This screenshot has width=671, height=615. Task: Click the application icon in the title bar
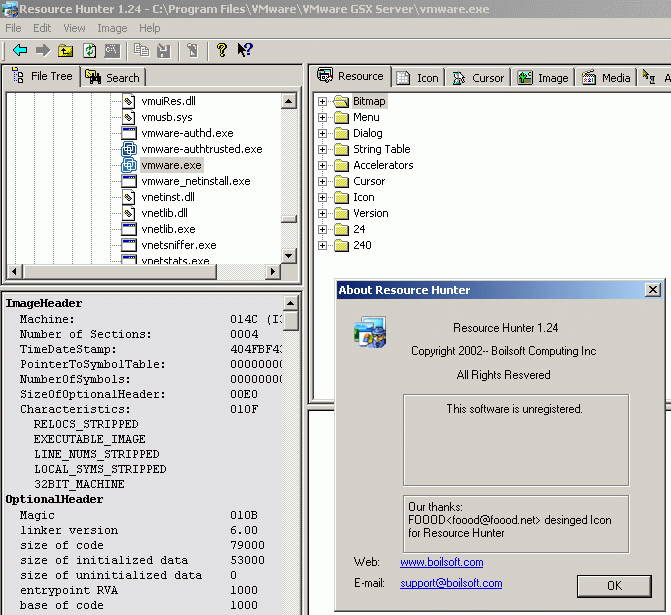(9, 9)
